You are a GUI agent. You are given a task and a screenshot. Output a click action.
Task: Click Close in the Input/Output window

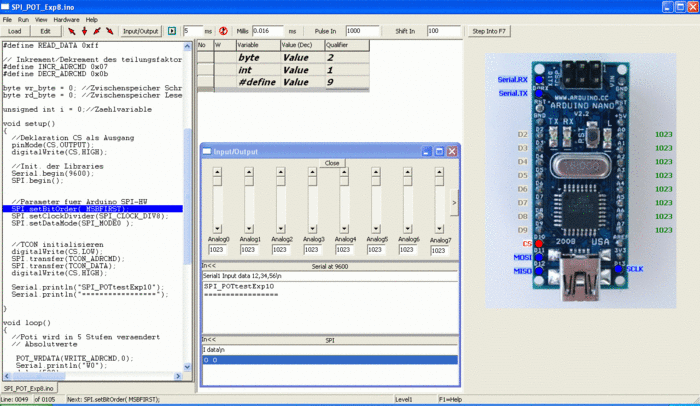332,163
